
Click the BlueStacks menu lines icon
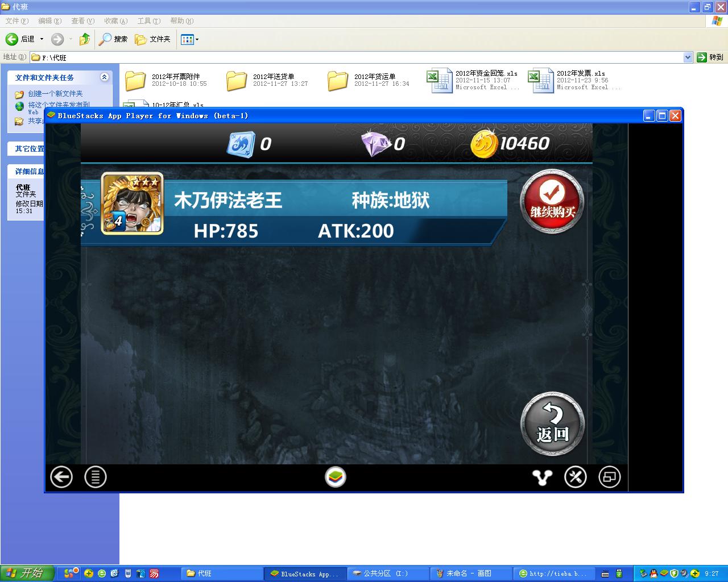pyautogui.click(x=96, y=477)
